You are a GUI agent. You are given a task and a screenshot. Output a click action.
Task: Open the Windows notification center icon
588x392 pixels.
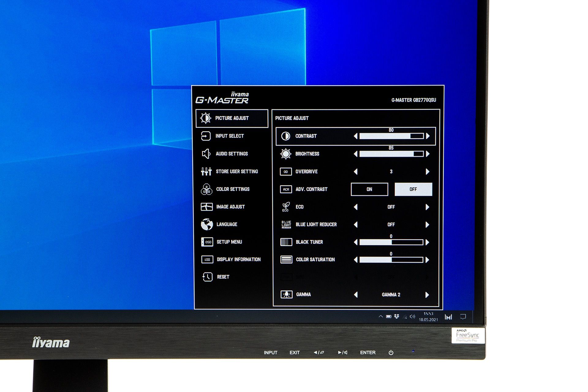tap(463, 317)
